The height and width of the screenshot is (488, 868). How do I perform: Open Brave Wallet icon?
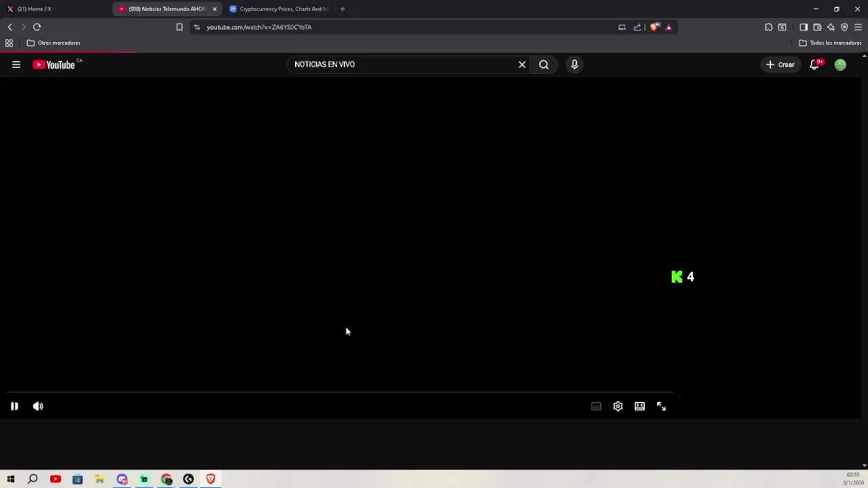click(817, 27)
